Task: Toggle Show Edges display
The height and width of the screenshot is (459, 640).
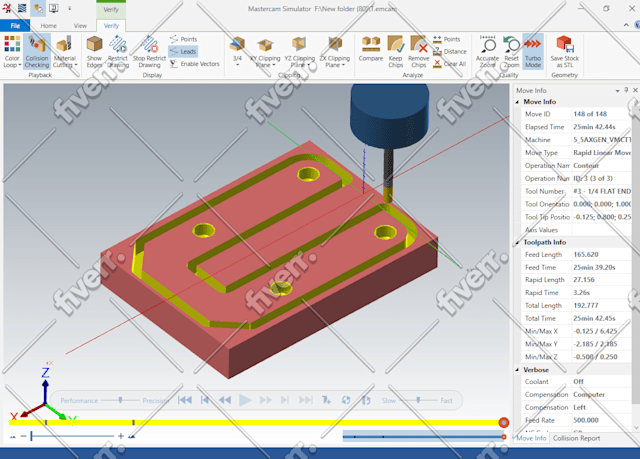Action: click(x=94, y=52)
